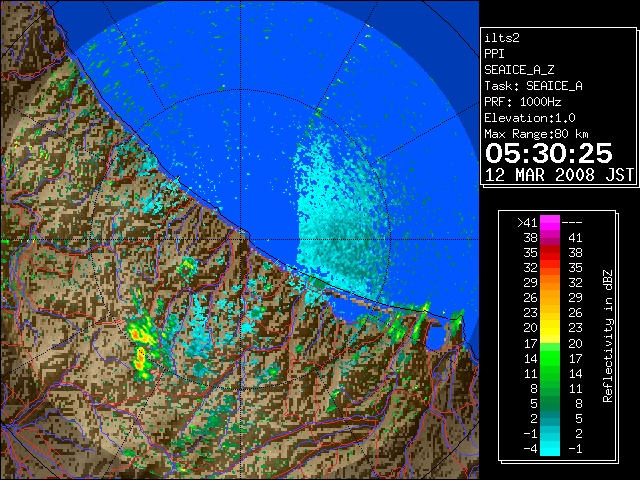Screen dimensions: 640x480
Task: Click the 05:30:25 timestamp
Action: (x=549, y=153)
